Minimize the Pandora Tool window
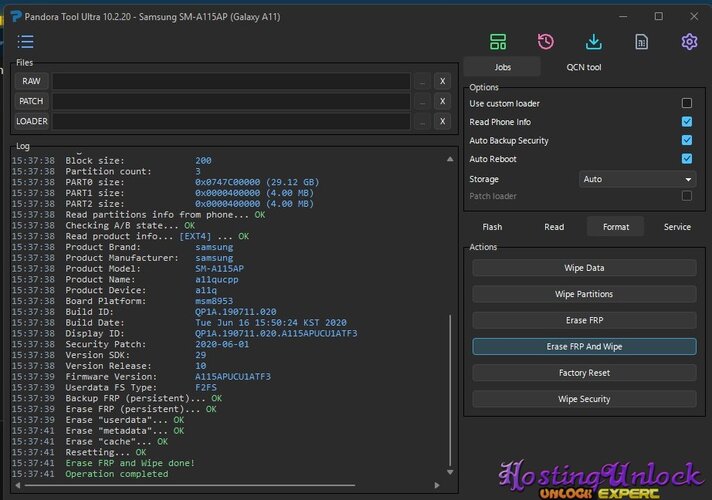Viewport: 712px width, 500px height. point(623,16)
